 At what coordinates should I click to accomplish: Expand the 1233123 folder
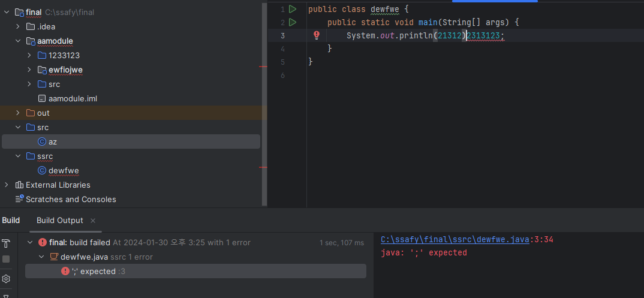click(29, 55)
